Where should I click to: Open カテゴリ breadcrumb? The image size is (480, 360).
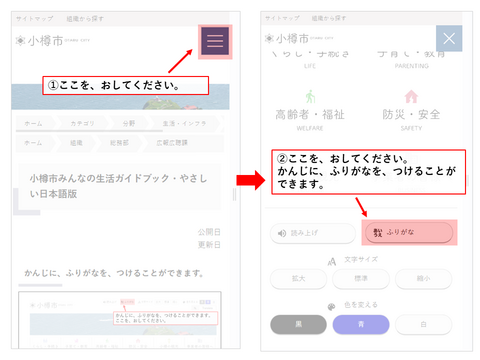pyautogui.click(x=82, y=123)
